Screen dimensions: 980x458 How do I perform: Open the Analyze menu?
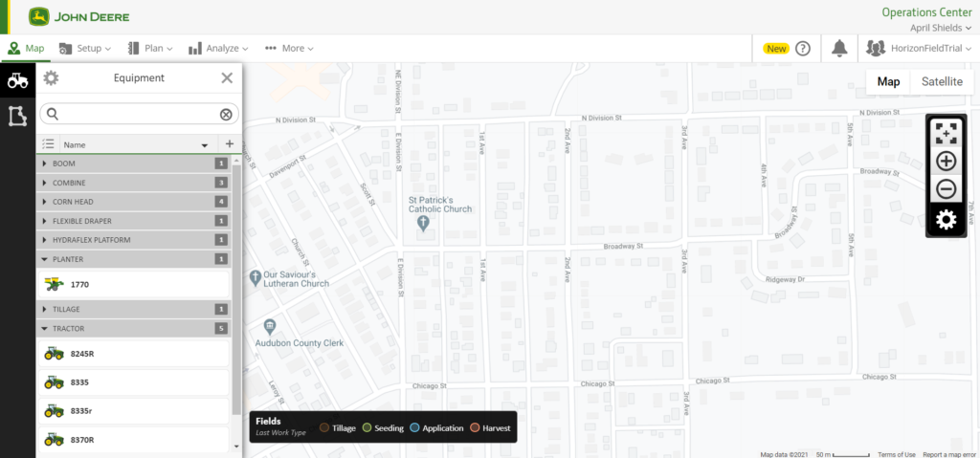pos(218,48)
